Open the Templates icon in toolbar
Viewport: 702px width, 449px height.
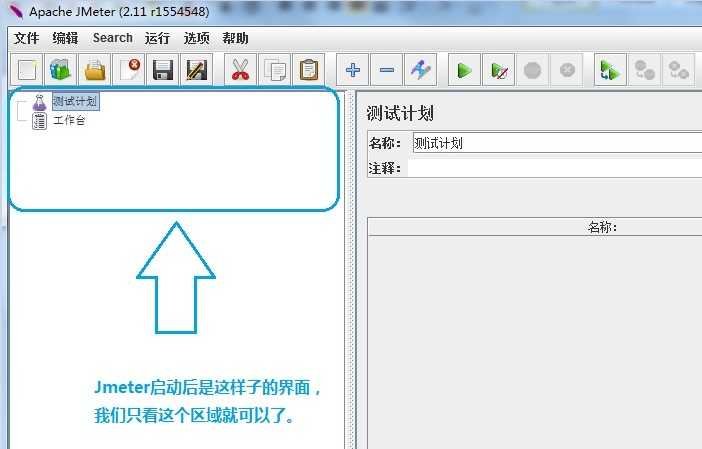[60, 70]
